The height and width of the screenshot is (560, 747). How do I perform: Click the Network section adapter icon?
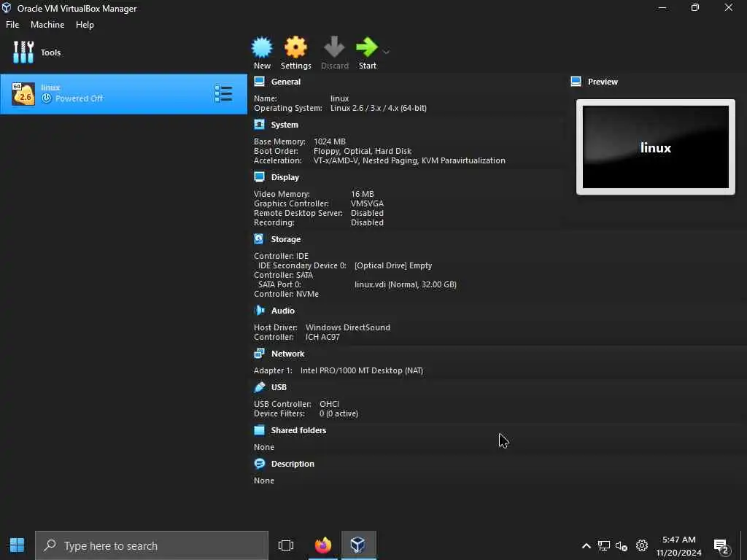pyautogui.click(x=259, y=354)
